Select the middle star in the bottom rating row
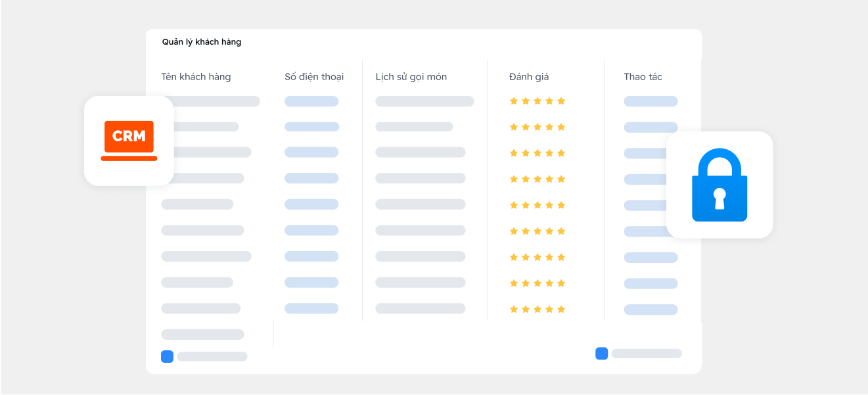Screen dimensions: 868x395 [x=537, y=308]
